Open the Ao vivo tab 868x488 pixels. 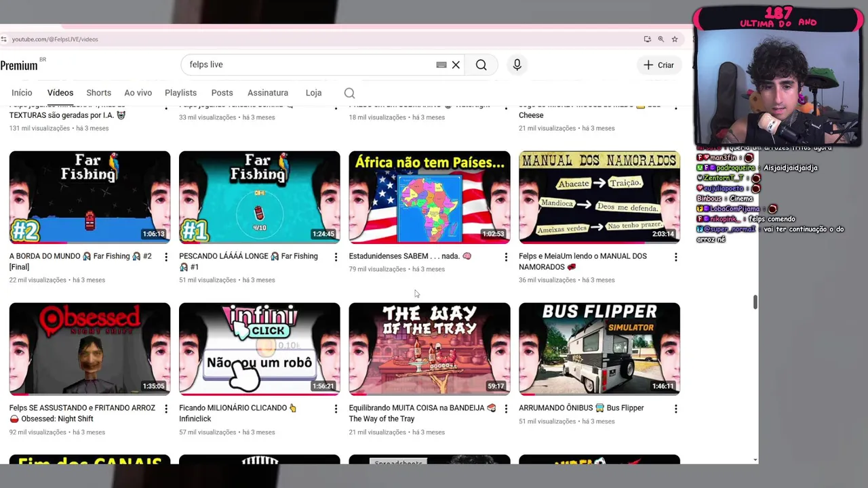(x=138, y=93)
